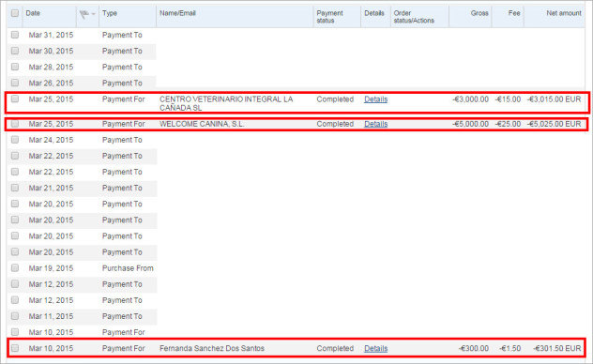View Details of Fernanda Sanchez Dos Santos payment

375,348
